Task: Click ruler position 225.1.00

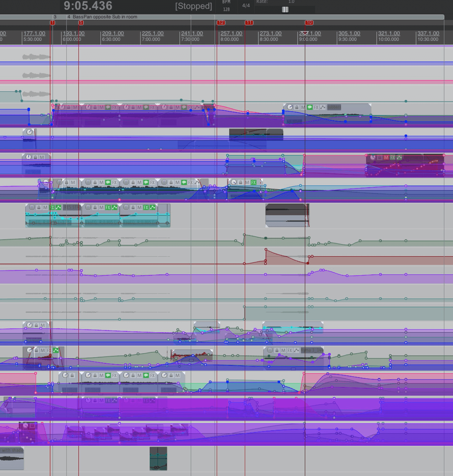Action: tap(153, 33)
